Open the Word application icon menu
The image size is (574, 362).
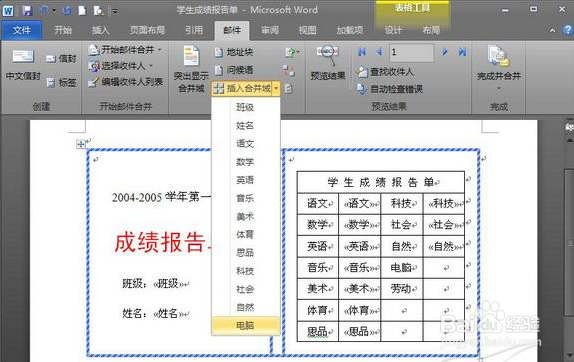(8, 10)
